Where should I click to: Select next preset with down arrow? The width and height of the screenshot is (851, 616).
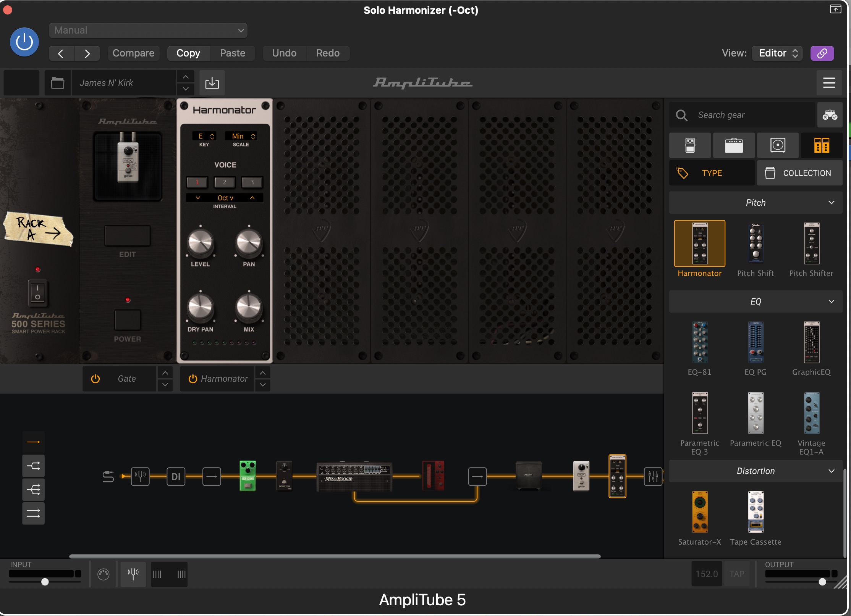[186, 89]
